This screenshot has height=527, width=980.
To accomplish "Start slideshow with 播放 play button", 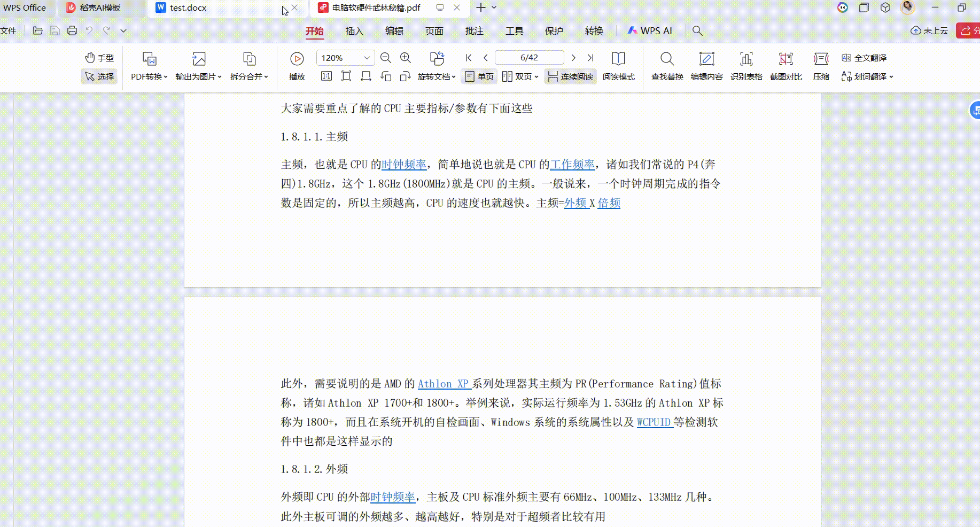I will coord(297,66).
